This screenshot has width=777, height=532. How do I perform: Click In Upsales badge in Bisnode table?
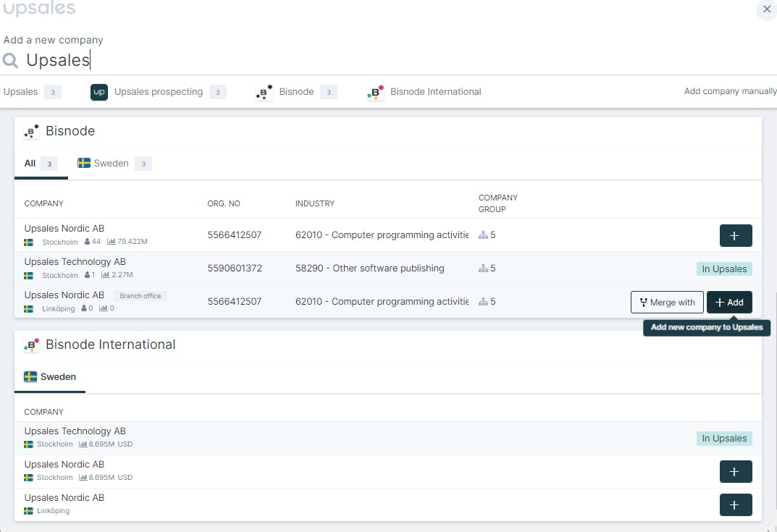724,269
